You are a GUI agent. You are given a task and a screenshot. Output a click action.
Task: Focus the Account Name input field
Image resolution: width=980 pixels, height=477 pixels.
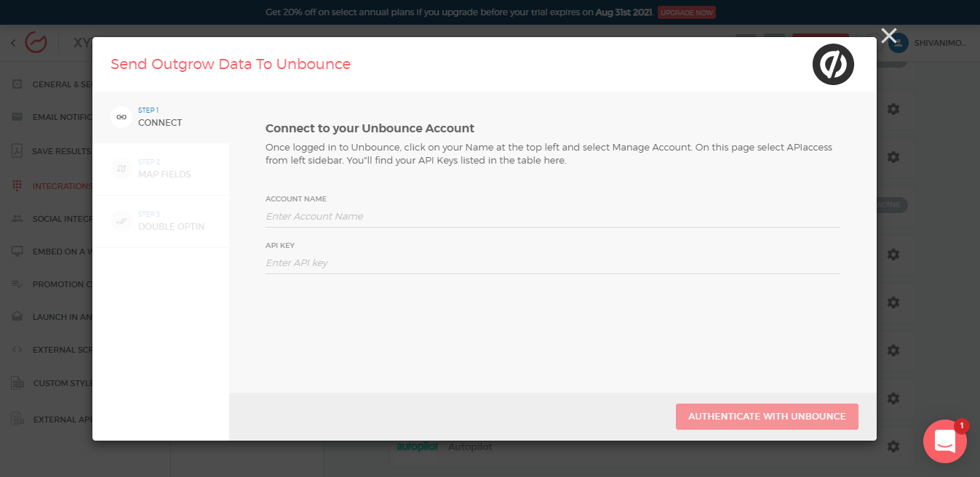click(x=552, y=217)
